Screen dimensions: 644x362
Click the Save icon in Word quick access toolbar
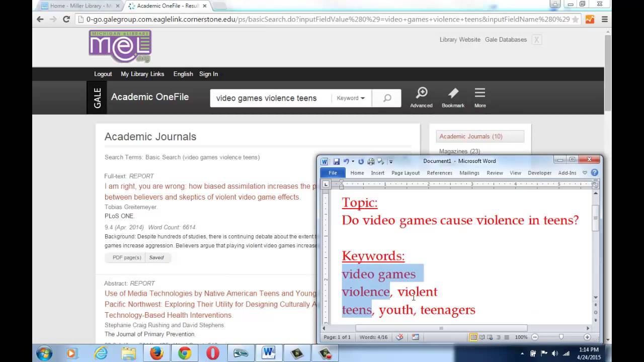tap(336, 161)
